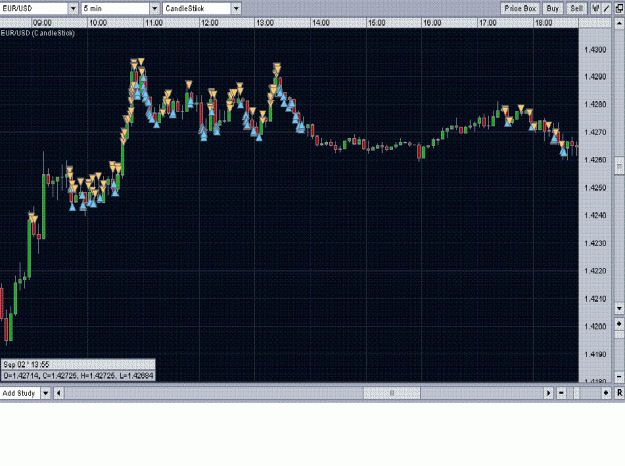The height and width of the screenshot is (466, 625).
Task: Open the 5 min timeframe dropdown arrow
Action: pos(155,8)
